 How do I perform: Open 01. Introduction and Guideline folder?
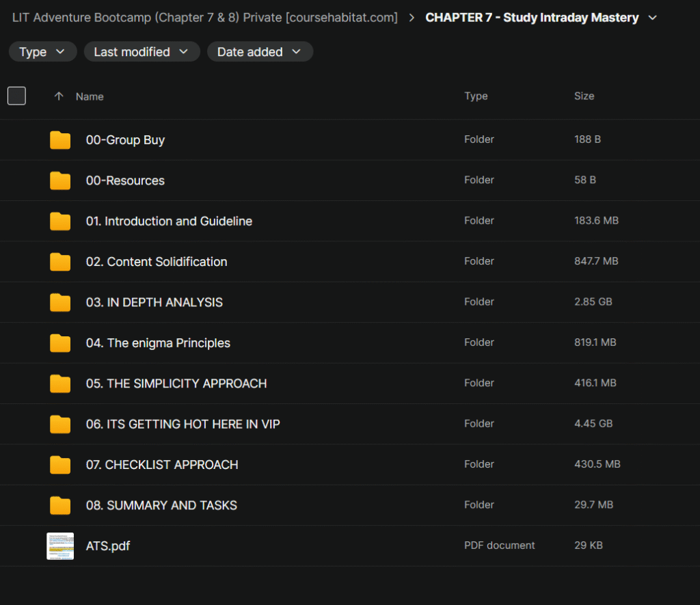(169, 221)
